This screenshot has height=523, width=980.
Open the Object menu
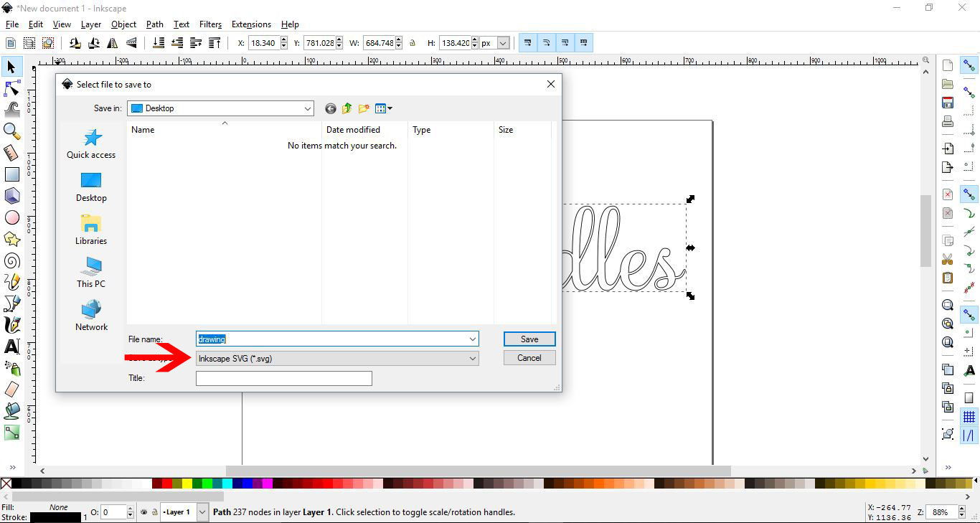(123, 24)
